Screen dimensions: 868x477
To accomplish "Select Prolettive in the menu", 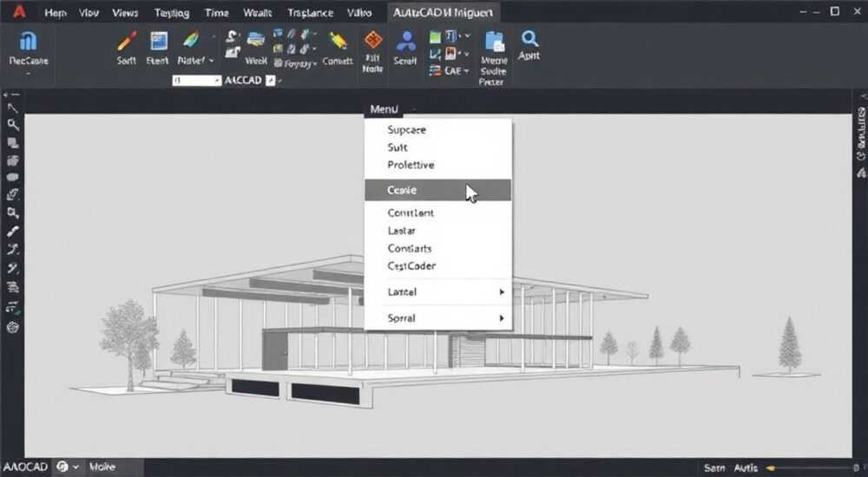I will 411,165.
